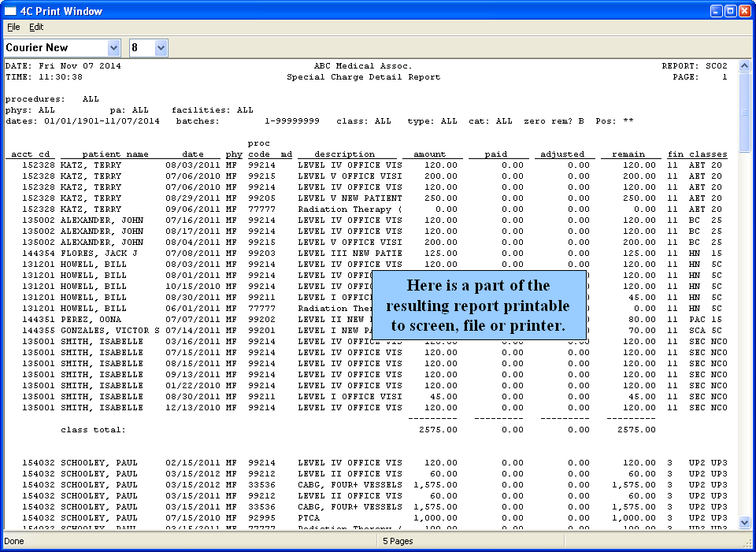Screen dimensions: 756x552
Task: Click the 'paid' column header
Action: click(496, 154)
